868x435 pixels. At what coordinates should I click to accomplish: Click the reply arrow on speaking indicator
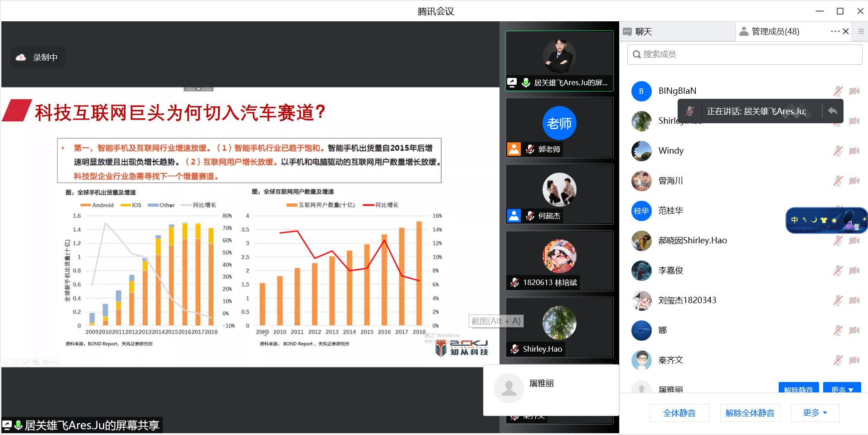[x=832, y=111]
